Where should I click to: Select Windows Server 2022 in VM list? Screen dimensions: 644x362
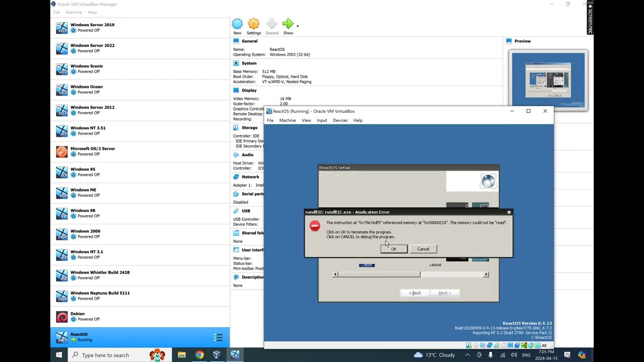140,48
